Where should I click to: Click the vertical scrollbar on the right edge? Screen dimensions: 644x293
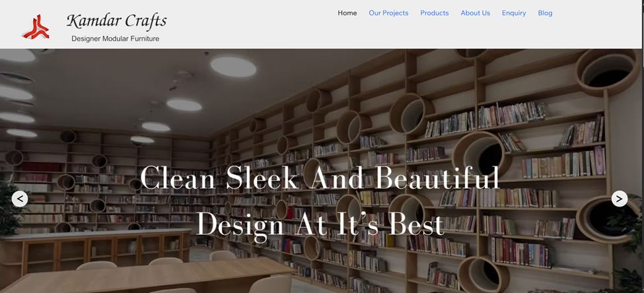pyautogui.click(x=641, y=132)
